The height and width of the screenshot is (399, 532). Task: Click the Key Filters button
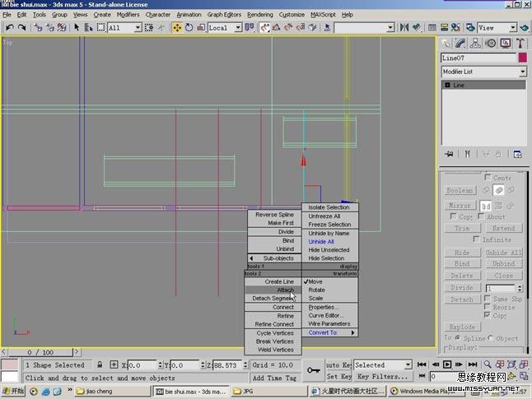pos(382,376)
